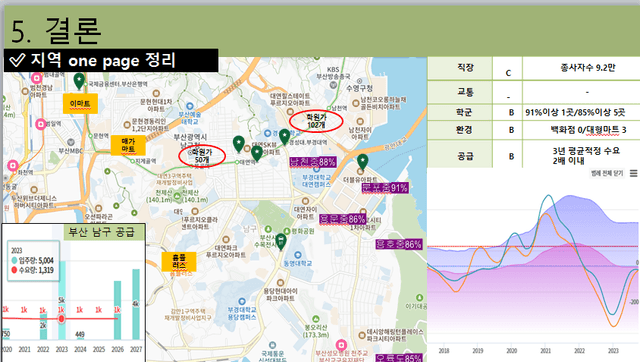Click the 대연역 station label

(247, 162)
